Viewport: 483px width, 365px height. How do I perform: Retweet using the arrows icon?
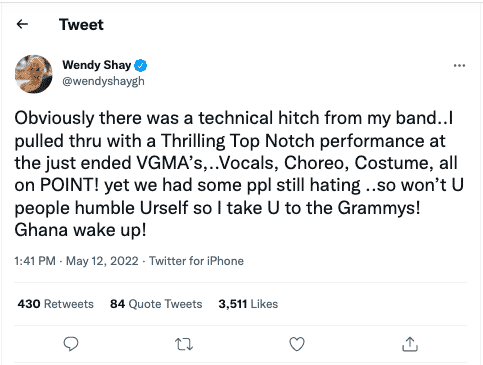pyautogui.click(x=184, y=344)
